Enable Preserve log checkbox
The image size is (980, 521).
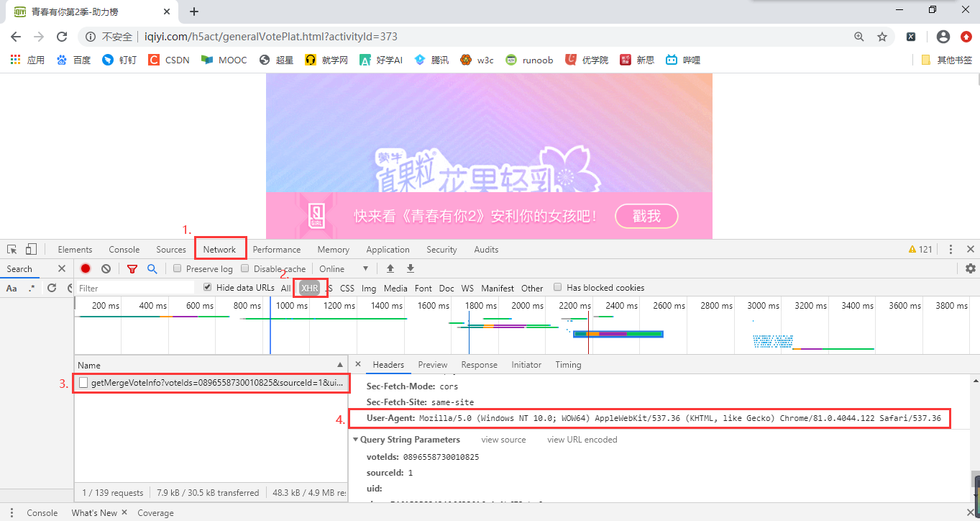click(x=178, y=268)
